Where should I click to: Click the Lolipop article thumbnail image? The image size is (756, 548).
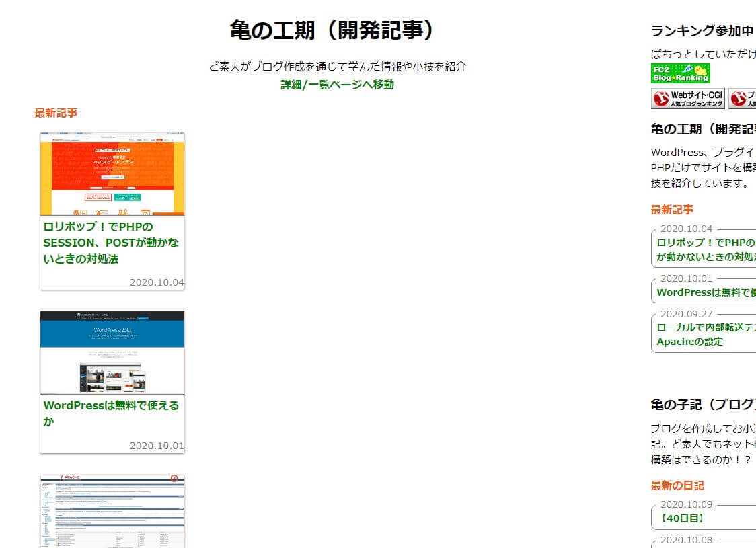pos(112,172)
